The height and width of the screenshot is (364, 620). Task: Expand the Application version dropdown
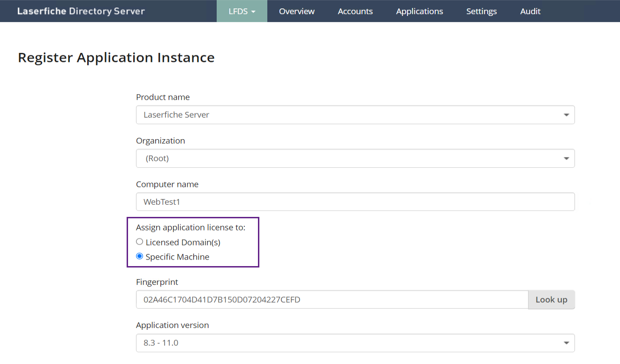[355, 343]
